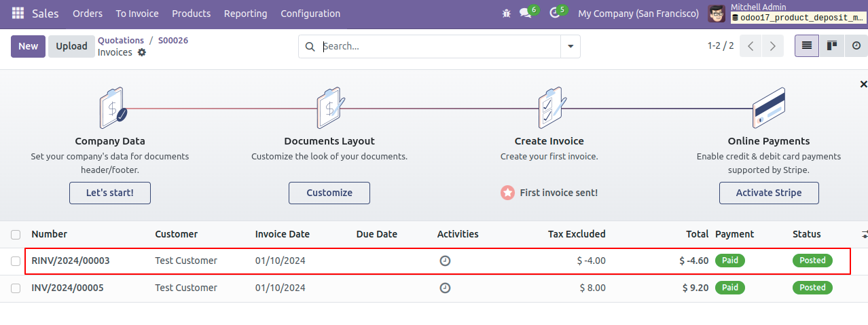Click into the Search input field
The width and height of the screenshot is (868, 325).
coord(439,46)
